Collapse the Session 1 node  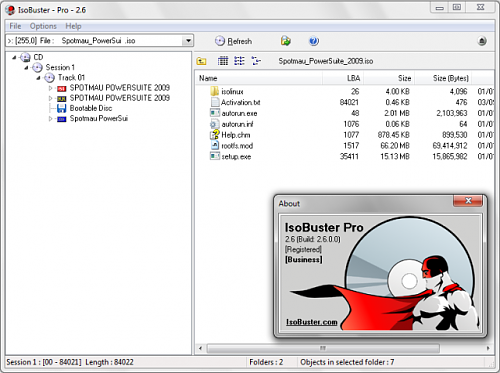pyautogui.click(x=26, y=68)
